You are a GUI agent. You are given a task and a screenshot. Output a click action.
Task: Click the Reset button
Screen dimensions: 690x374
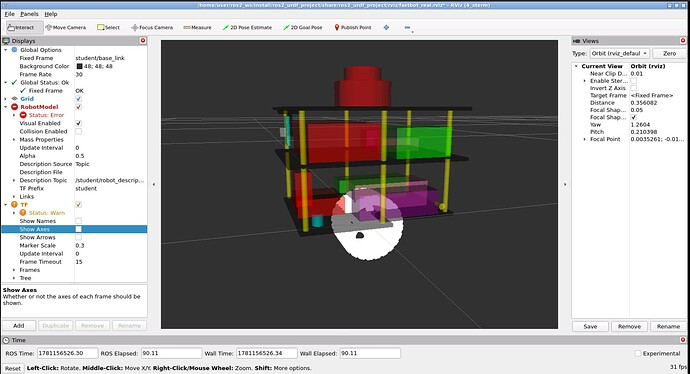pyautogui.click(x=13, y=368)
